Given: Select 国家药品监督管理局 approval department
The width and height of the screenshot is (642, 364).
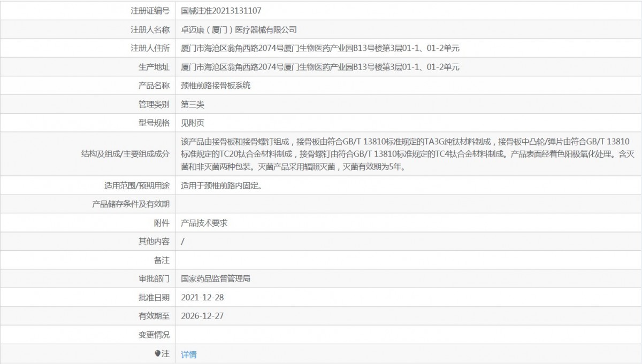Looking at the screenshot, I should [x=216, y=279].
